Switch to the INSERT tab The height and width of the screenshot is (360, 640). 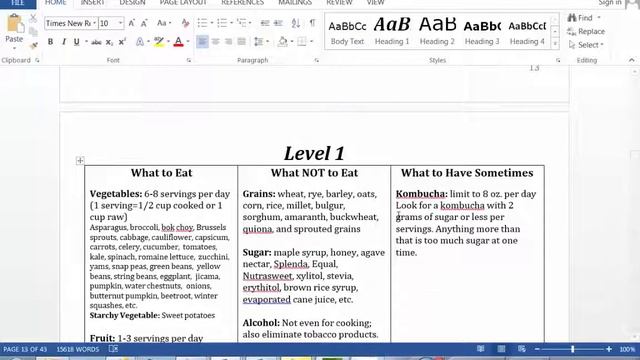point(92,3)
